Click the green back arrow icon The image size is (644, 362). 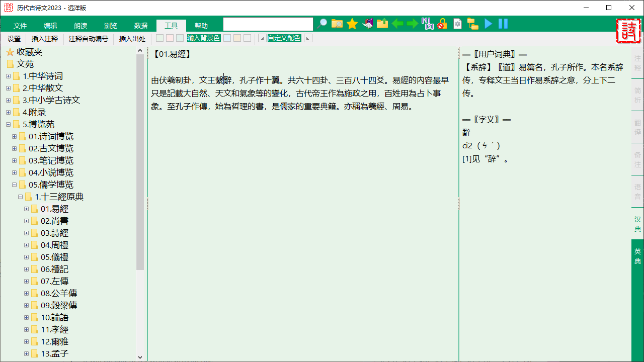397,23
